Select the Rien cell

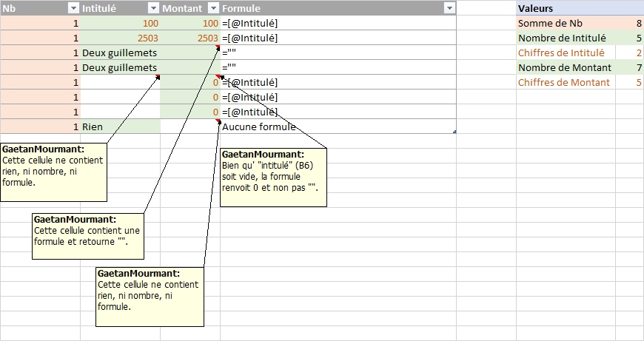(x=120, y=126)
